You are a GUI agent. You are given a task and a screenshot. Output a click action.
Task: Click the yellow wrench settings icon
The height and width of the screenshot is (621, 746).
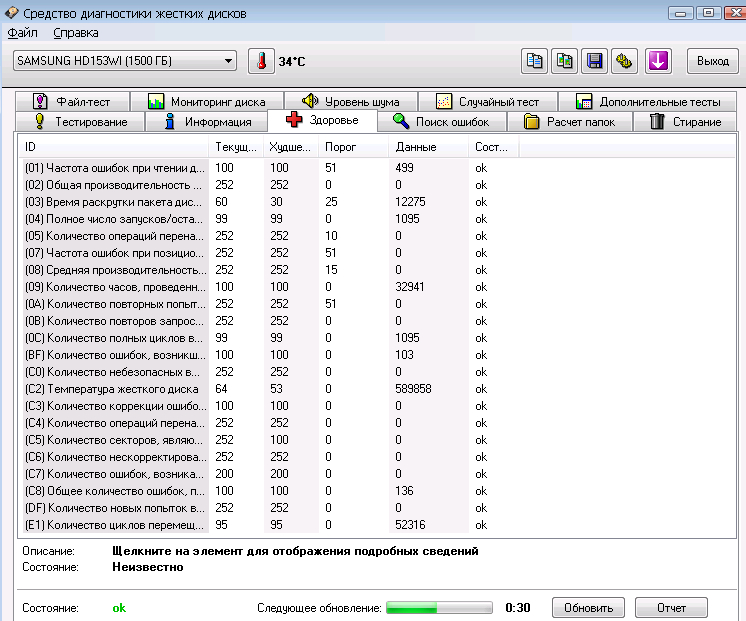(x=624, y=61)
